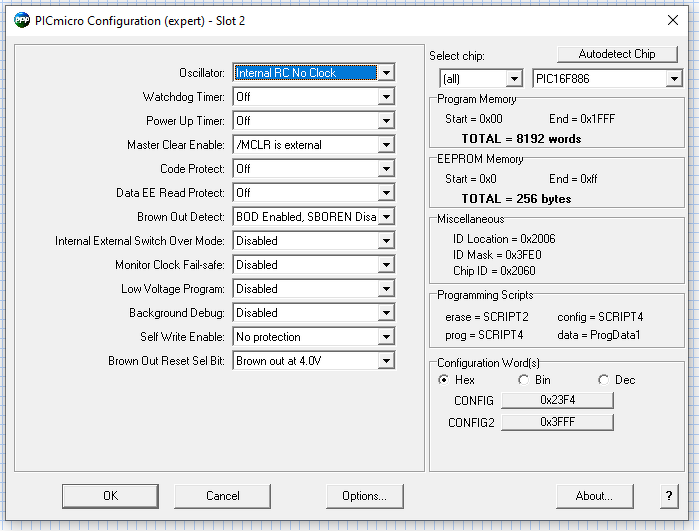Click the 'prog = SCRIPT4' text
699x531 pixels.
484,335
